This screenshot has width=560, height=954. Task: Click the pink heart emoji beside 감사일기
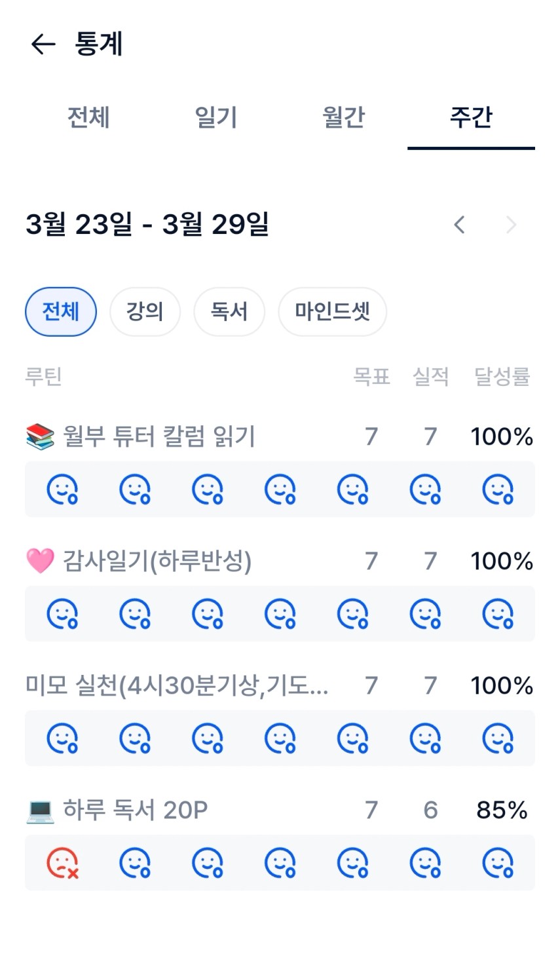40,561
